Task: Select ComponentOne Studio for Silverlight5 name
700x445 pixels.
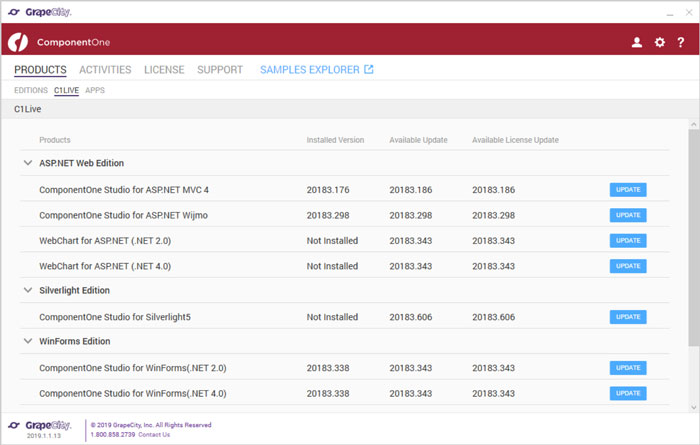Action: coord(115,317)
